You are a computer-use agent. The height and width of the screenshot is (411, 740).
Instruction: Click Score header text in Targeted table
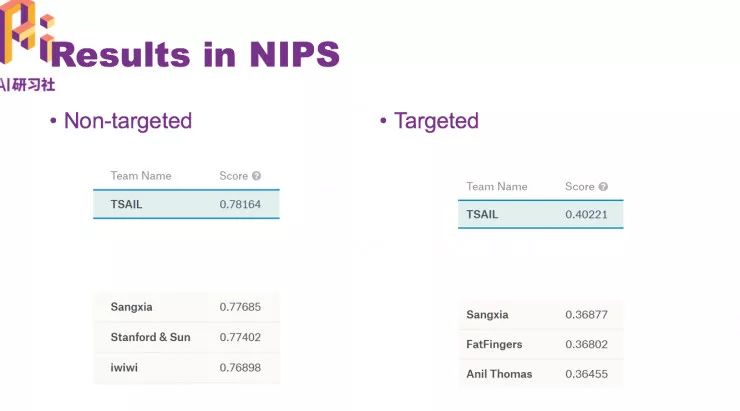tap(579, 187)
